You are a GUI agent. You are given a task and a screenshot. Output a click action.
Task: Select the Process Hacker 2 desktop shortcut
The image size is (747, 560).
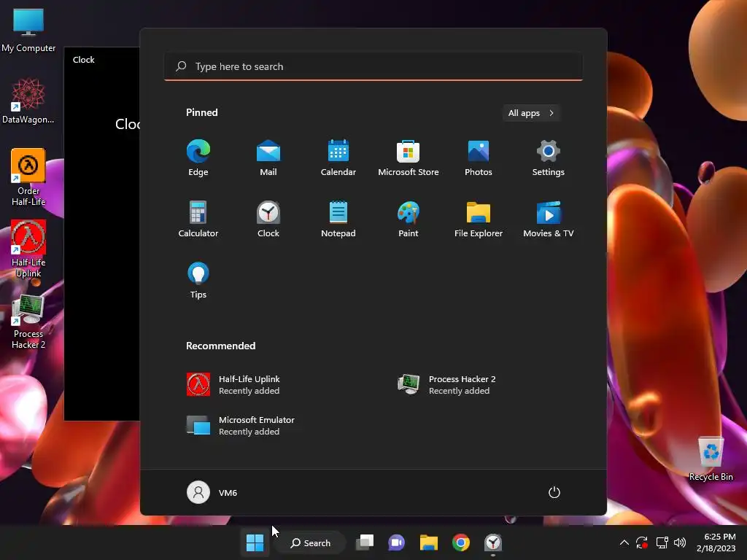28,322
